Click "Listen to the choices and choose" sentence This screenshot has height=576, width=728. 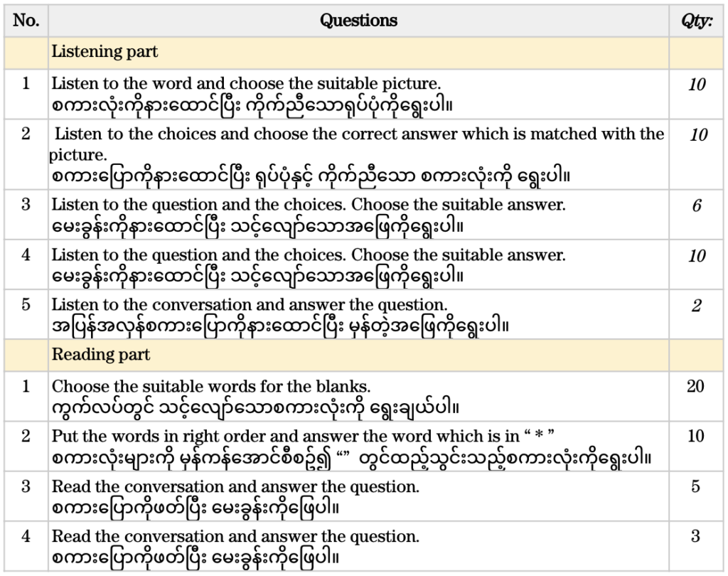[359, 134]
